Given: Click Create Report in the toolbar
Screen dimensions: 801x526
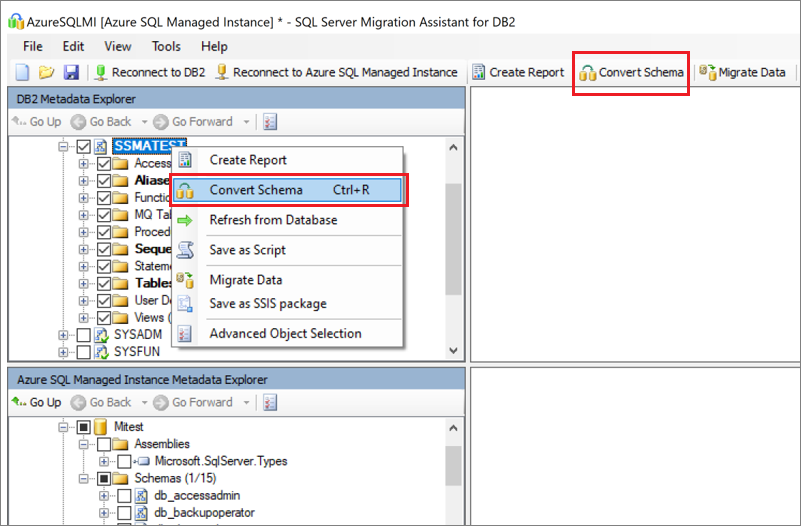Looking at the screenshot, I should 518,73.
